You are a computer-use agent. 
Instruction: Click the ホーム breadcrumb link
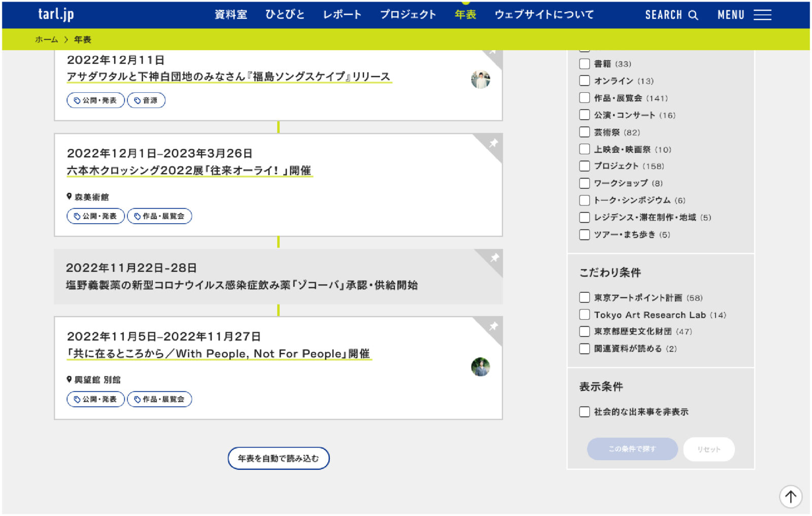point(46,40)
